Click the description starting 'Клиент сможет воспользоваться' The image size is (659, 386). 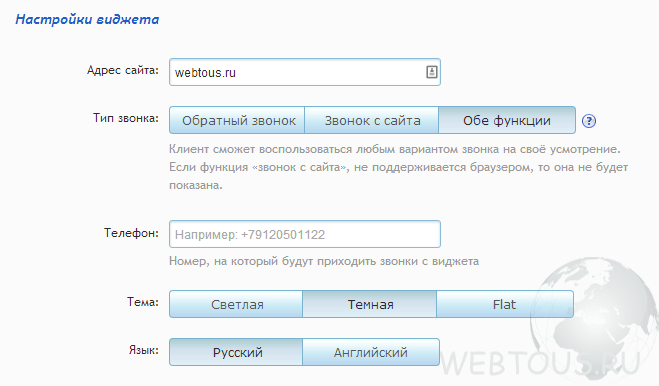(398, 167)
